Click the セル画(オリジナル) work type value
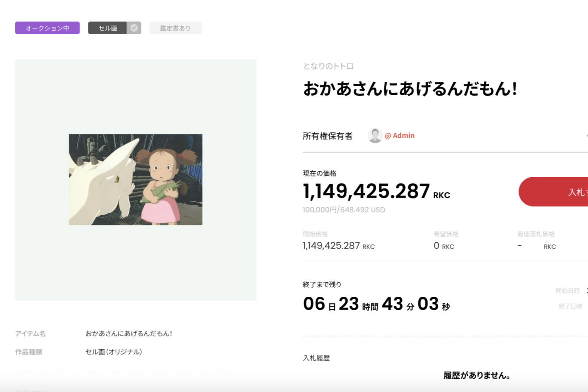Viewport: 588px width, 392px height. click(114, 352)
